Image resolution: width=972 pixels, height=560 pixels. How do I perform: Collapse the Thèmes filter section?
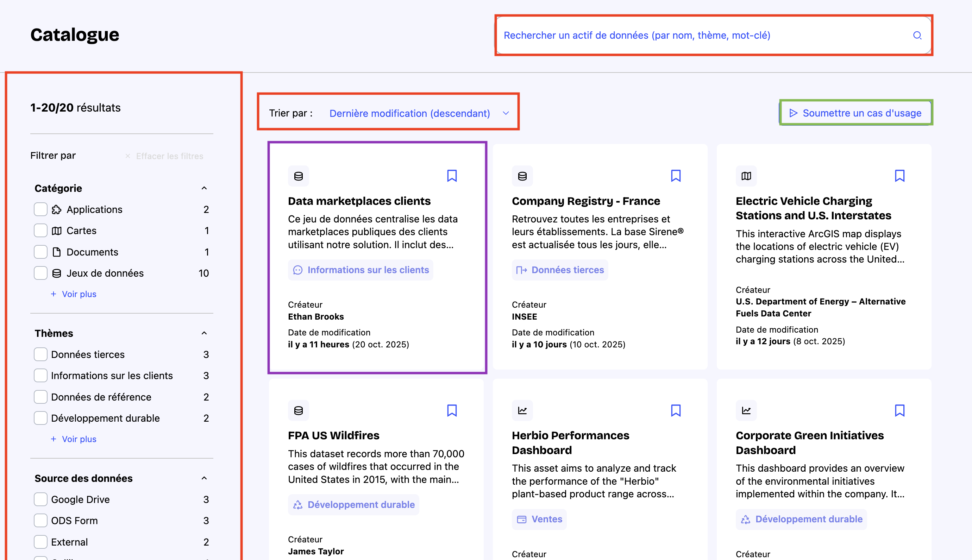coord(204,333)
